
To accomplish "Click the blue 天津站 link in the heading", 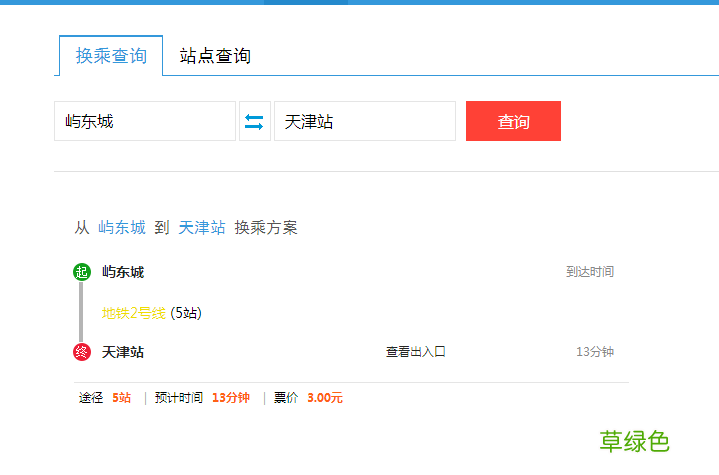I will pyautogui.click(x=202, y=227).
